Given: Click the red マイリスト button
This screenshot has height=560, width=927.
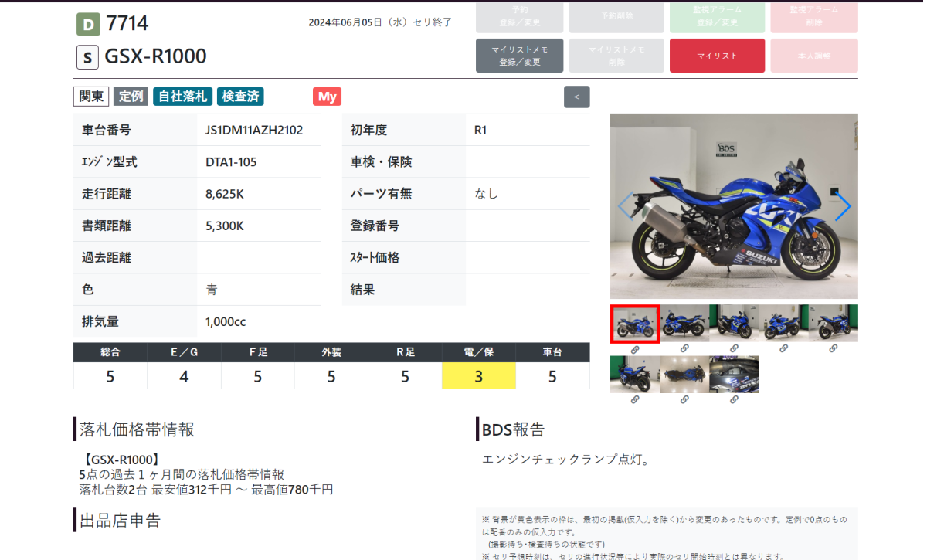Looking at the screenshot, I should coord(717,56).
